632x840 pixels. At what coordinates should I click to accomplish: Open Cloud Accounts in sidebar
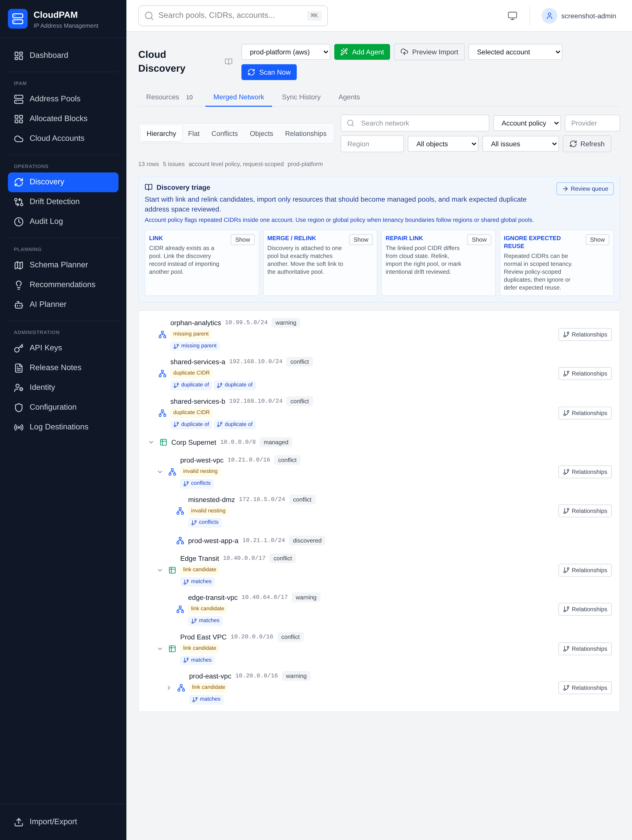pyautogui.click(x=63, y=138)
